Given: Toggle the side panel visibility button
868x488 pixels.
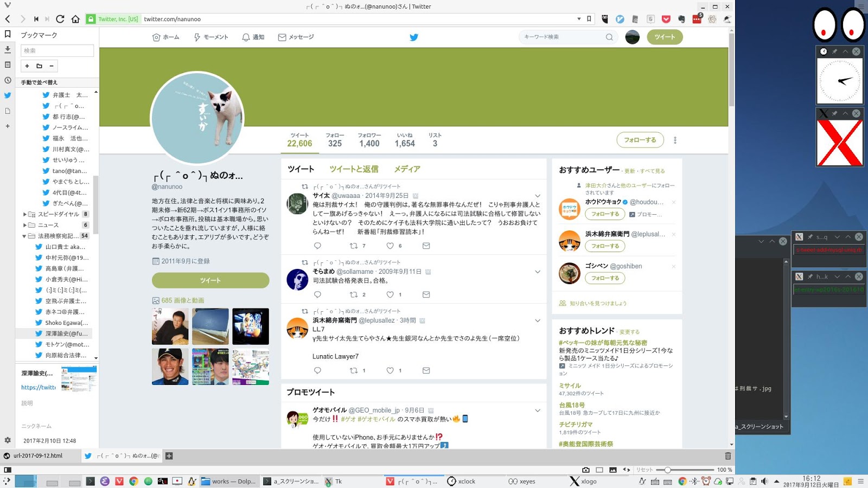Looking at the screenshot, I should (x=8, y=470).
